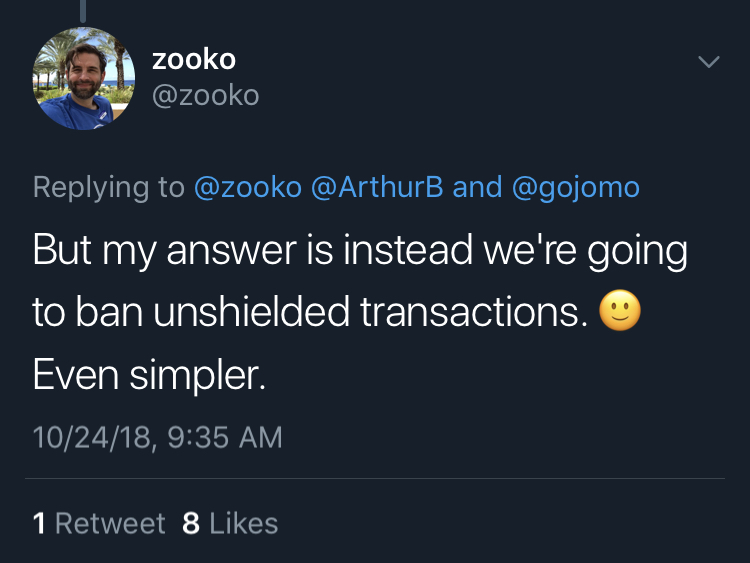Expand the tweet options chevron menu

(708, 62)
